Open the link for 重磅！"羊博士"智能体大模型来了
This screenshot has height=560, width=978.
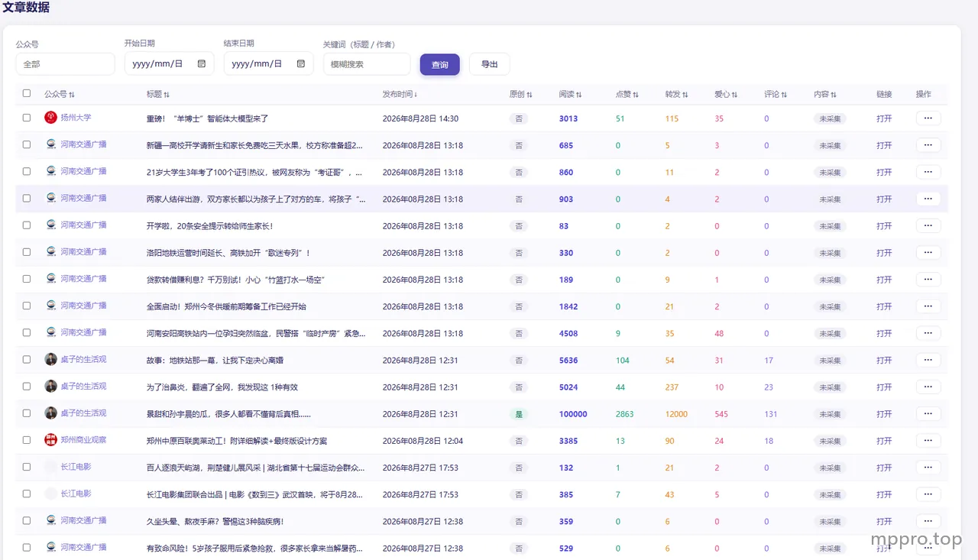(x=884, y=118)
